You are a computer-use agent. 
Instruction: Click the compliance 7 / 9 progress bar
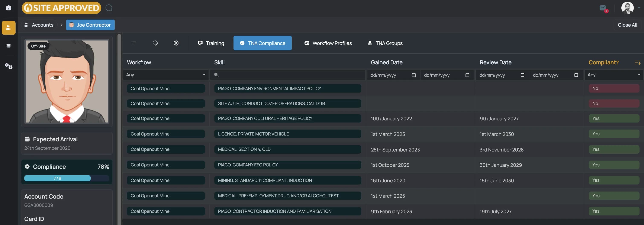point(67,178)
